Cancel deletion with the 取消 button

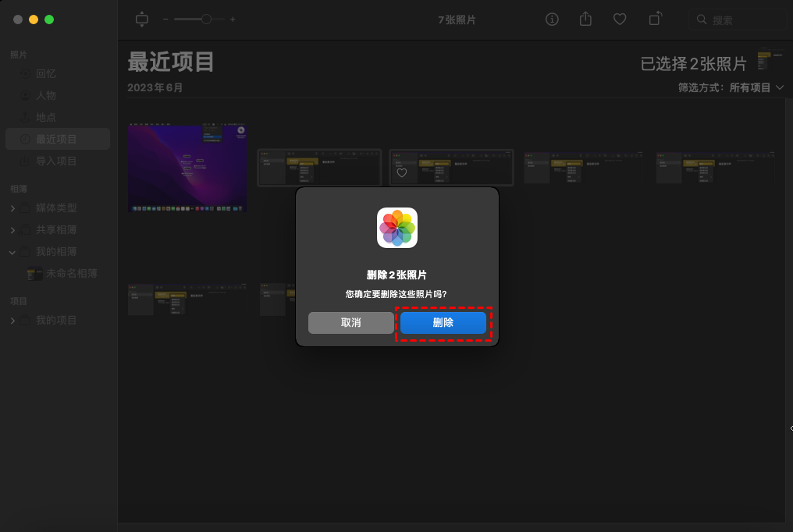(351, 323)
